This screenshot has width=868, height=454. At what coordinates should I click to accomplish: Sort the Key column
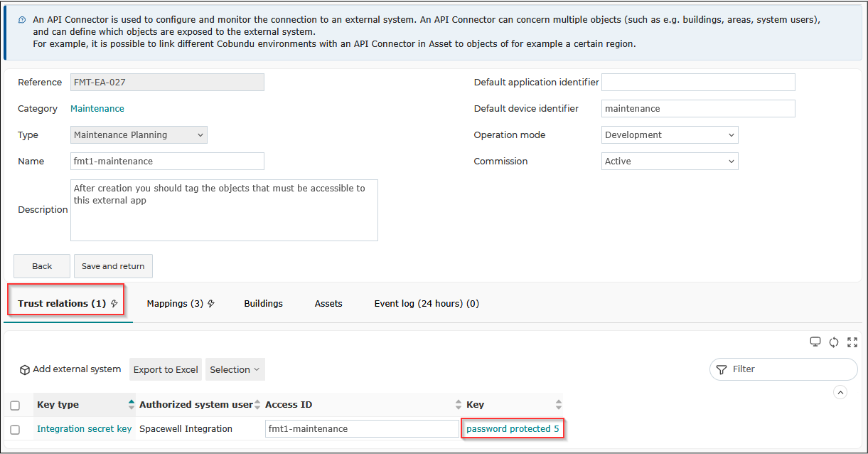click(x=558, y=405)
